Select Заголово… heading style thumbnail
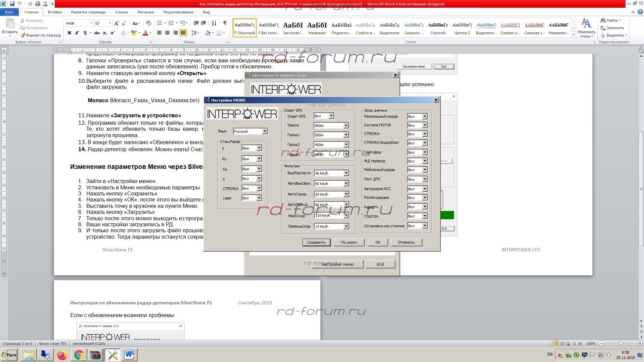The height and width of the screenshot is (362, 644). (x=293, y=28)
